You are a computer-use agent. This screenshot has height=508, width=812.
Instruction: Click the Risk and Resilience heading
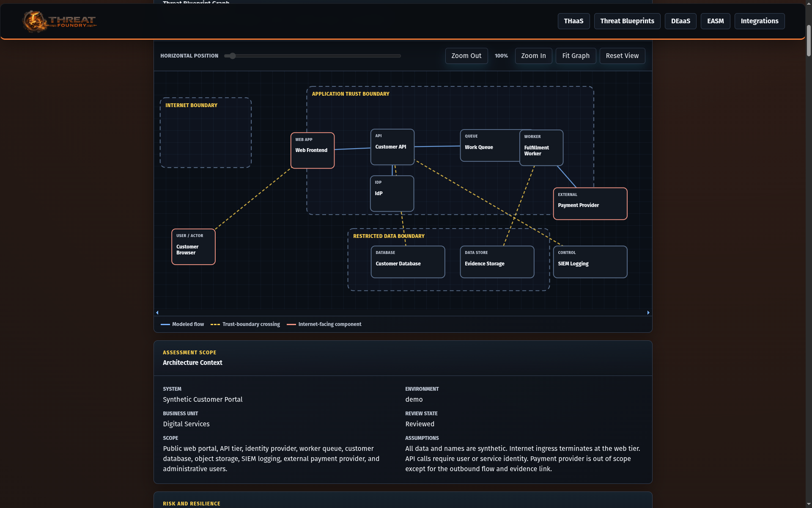[x=192, y=504]
